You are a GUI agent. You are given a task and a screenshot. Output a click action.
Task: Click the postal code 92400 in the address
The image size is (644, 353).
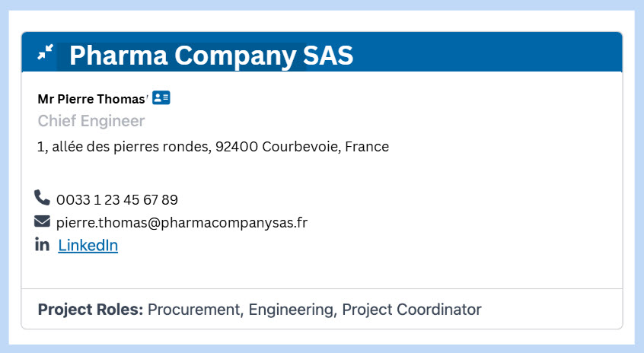(237, 147)
